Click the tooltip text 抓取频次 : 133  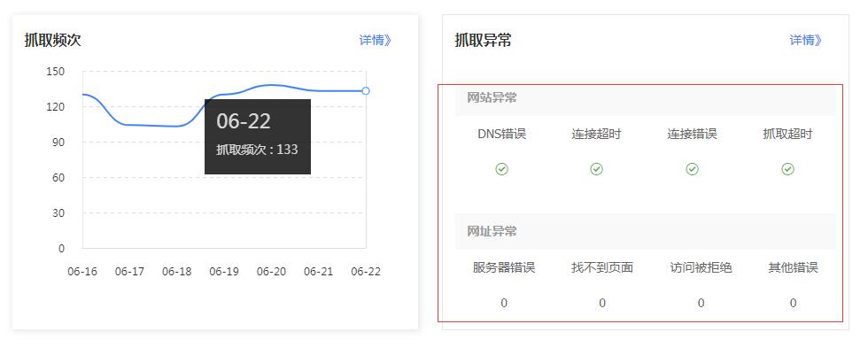257,150
